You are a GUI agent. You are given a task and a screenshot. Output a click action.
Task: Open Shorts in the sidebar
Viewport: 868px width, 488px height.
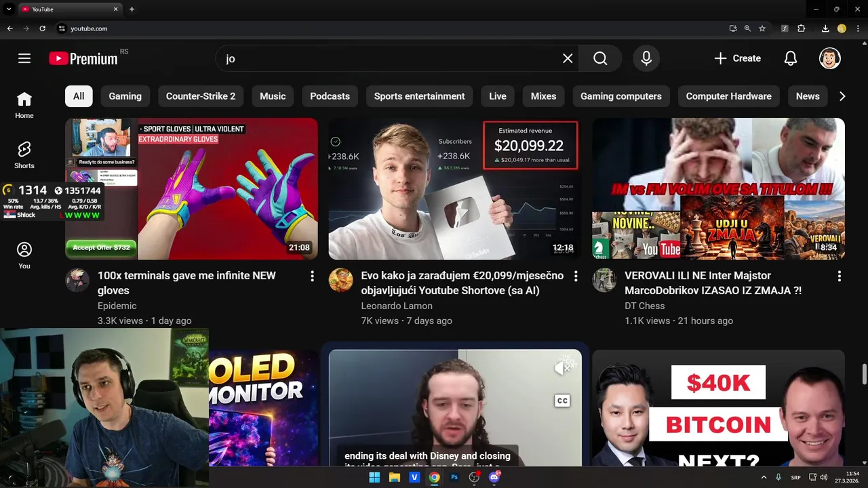coord(24,155)
